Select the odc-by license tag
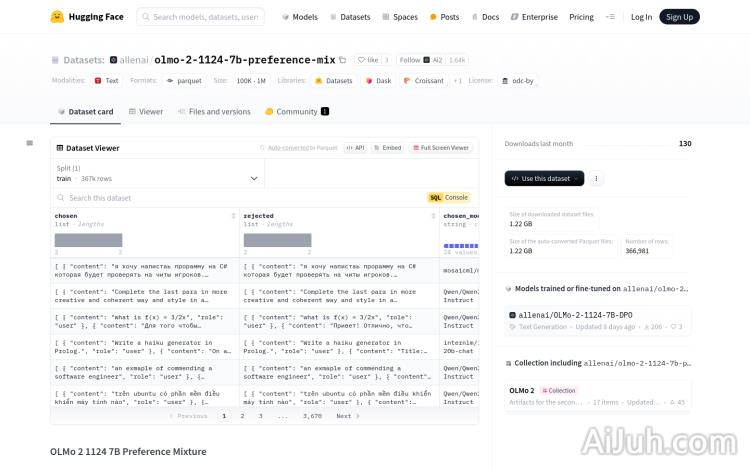 (x=518, y=80)
